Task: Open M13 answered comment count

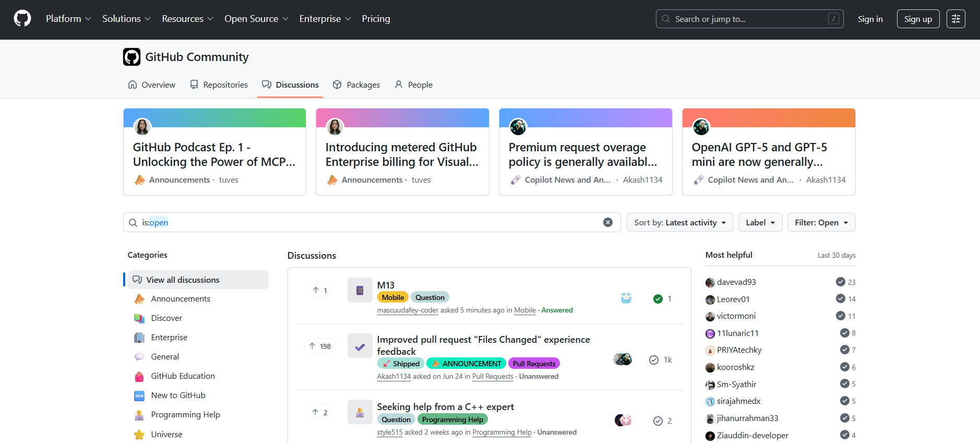Action: [x=663, y=299]
